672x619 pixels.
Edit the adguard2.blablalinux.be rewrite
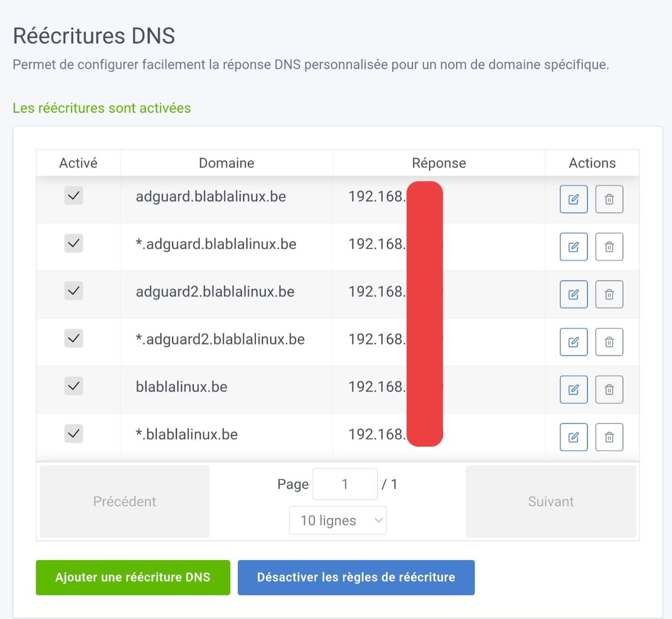point(573,295)
